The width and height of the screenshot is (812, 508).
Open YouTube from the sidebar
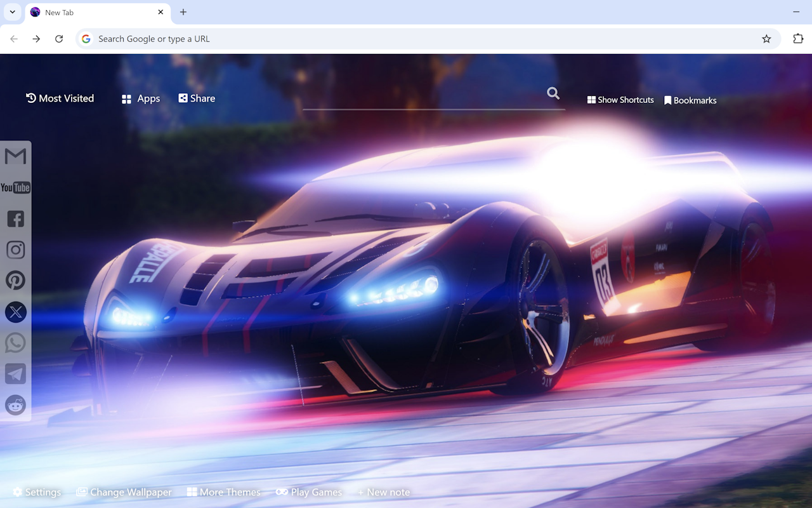pos(15,187)
